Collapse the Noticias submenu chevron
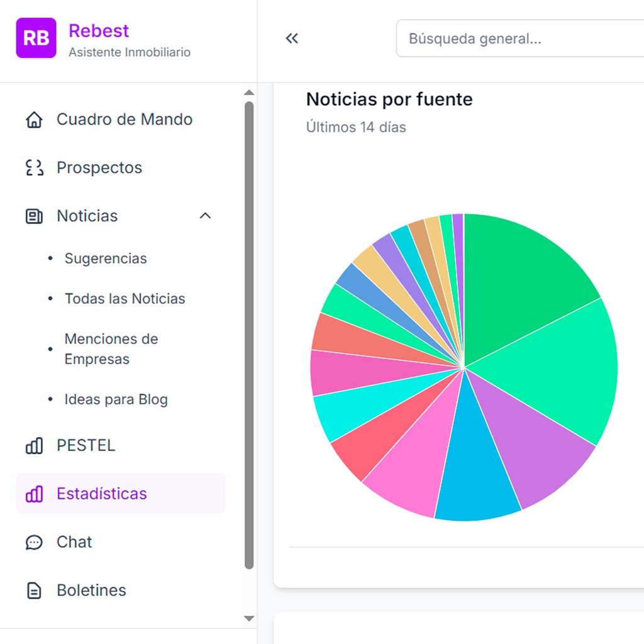Screen dimensions: 644x644 pyautogui.click(x=205, y=216)
